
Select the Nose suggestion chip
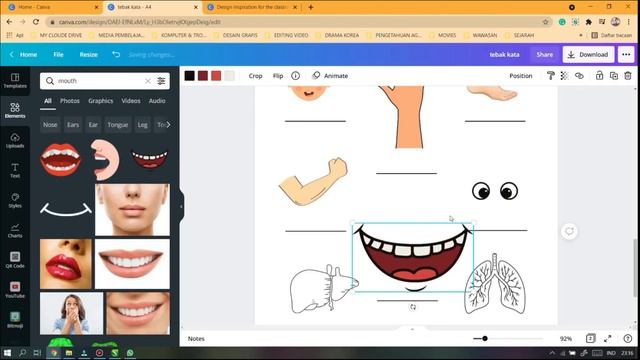pos(50,125)
